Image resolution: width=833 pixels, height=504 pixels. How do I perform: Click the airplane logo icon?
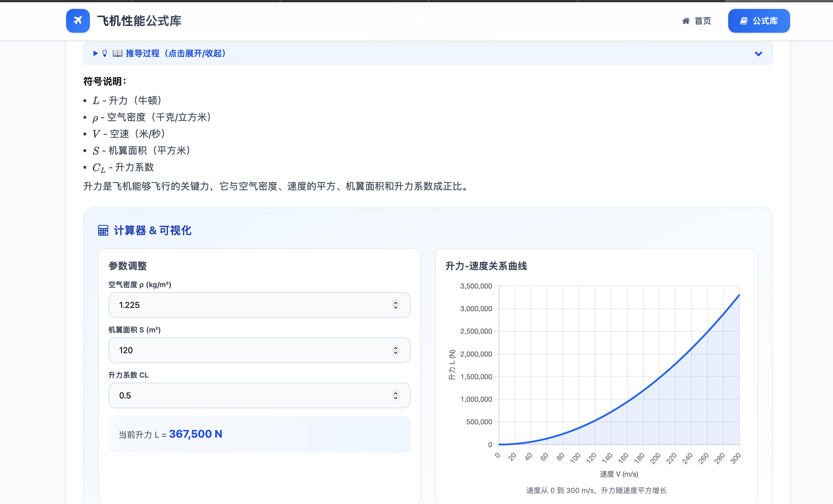(x=78, y=20)
